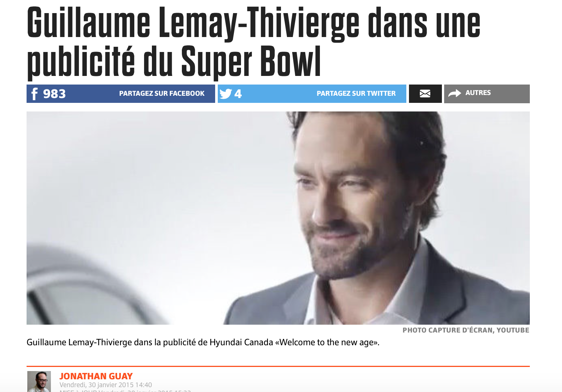Click the Facebook "f" logo icon
This screenshot has width=562, height=392.
(34, 94)
